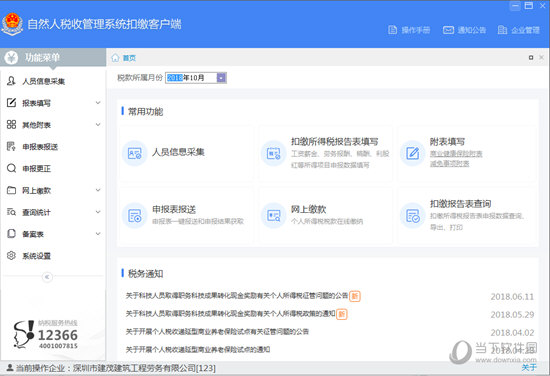Click the 通知公告 envelope icon in header
The image size is (550, 376).
[448, 30]
